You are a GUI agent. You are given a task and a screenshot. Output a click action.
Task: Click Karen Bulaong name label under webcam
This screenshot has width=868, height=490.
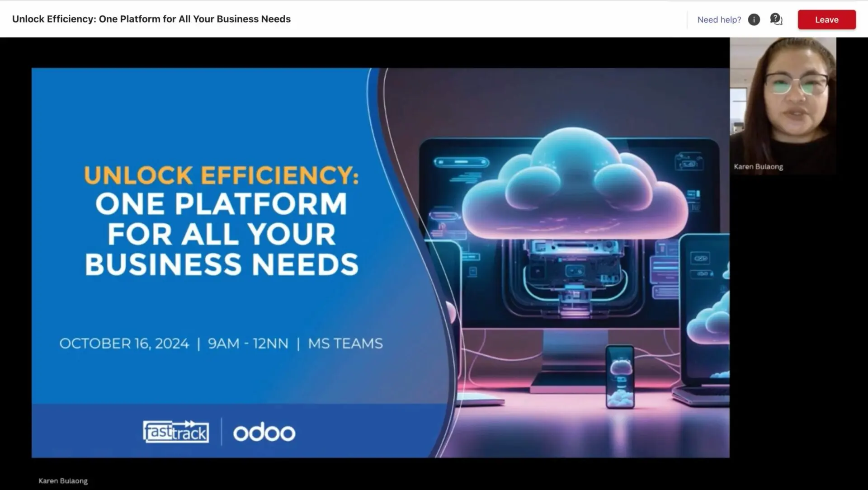click(x=758, y=166)
